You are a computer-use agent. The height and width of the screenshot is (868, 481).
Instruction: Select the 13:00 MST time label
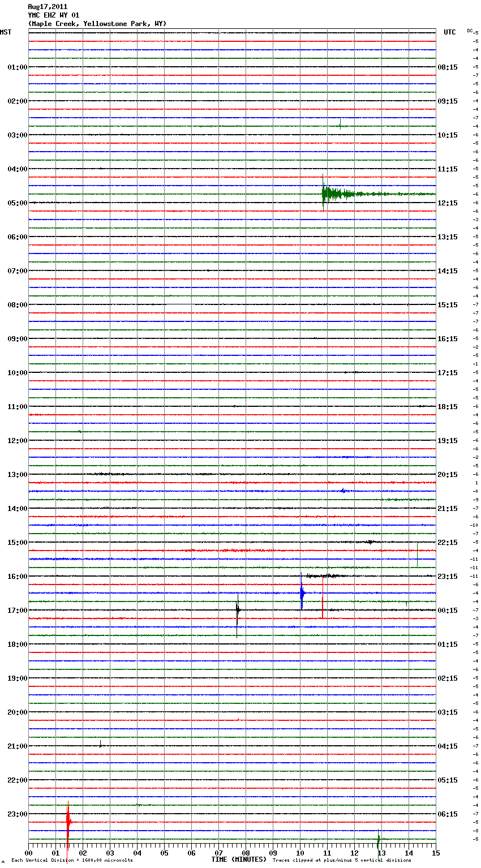pyautogui.click(x=18, y=475)
